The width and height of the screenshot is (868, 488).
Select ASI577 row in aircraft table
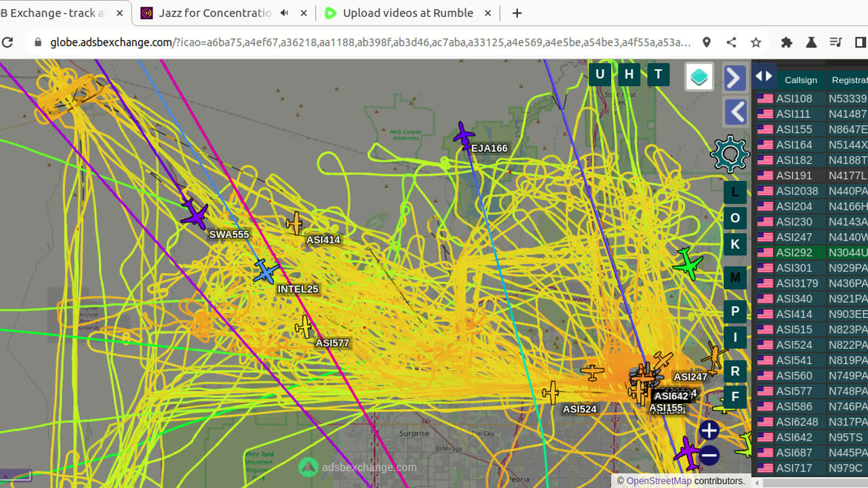[x=812, y=391]
